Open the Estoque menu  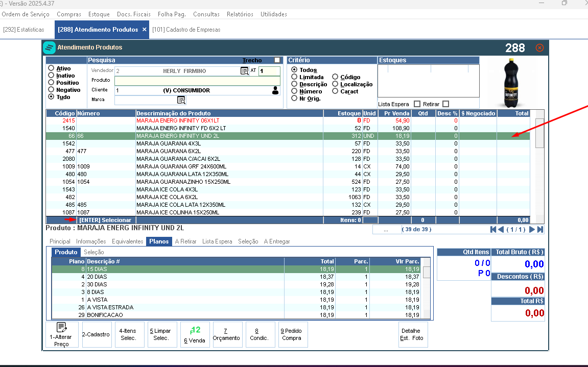pos(99,14)
